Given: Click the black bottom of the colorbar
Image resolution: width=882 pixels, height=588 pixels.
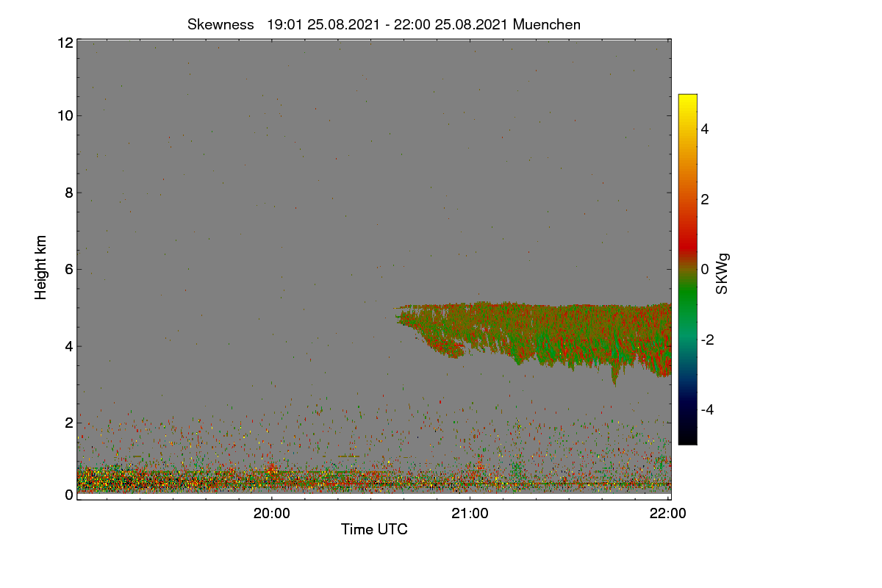Looking at the screenshot, I should (687, 437).
